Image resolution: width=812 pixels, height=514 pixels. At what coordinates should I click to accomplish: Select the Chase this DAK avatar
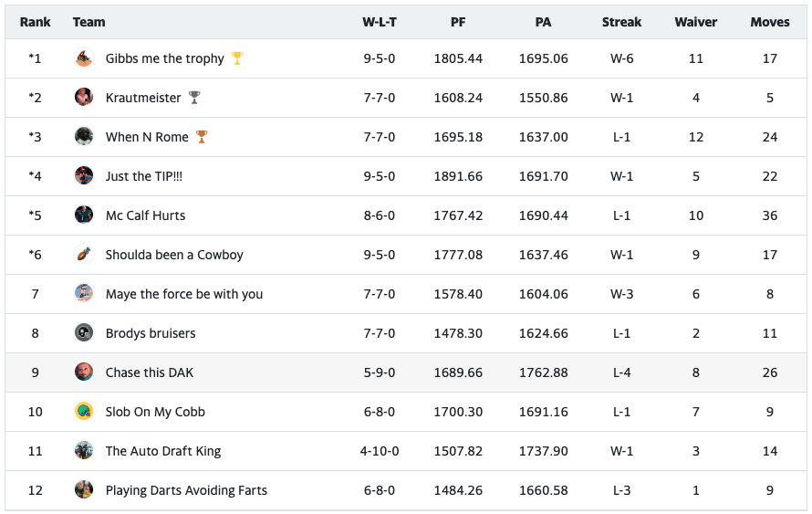(84, 372)
